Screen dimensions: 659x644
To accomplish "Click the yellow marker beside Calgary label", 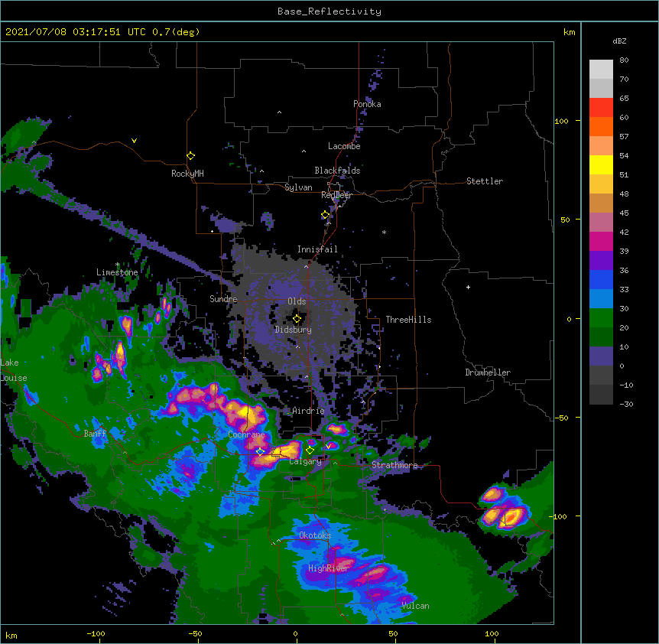I will click(310, 450).
